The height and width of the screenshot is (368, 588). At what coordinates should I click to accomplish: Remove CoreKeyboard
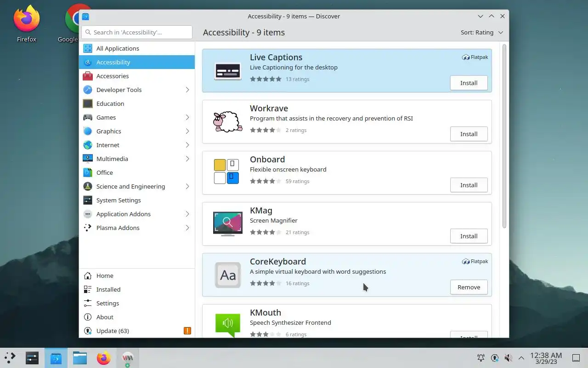coord(469,287)
